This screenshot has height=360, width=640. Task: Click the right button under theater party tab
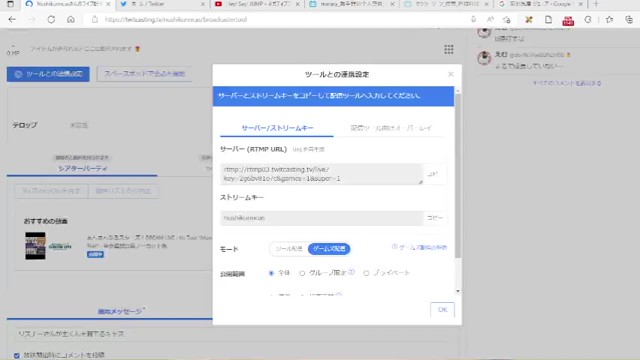(123, 191)
